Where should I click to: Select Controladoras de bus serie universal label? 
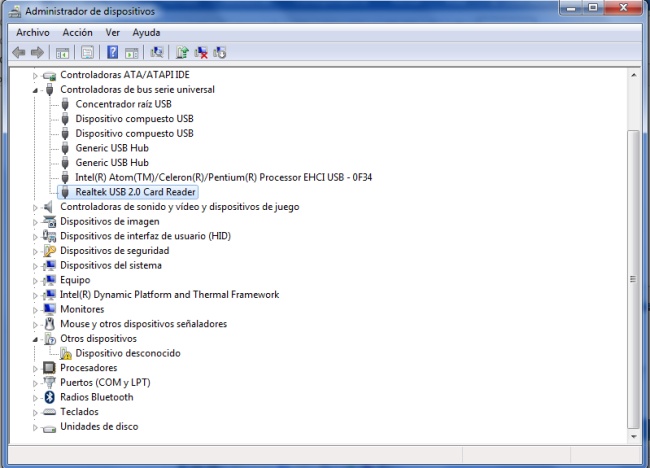[137, 90]
